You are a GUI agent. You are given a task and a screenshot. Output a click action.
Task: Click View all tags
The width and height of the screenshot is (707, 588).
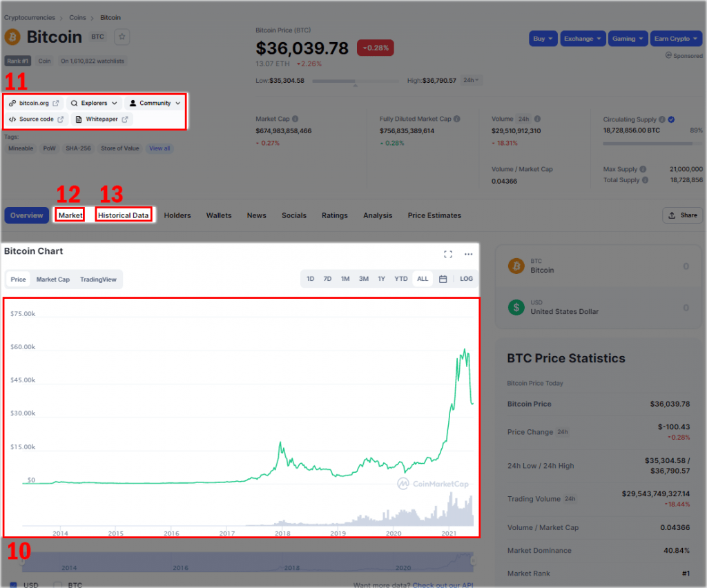159,148
